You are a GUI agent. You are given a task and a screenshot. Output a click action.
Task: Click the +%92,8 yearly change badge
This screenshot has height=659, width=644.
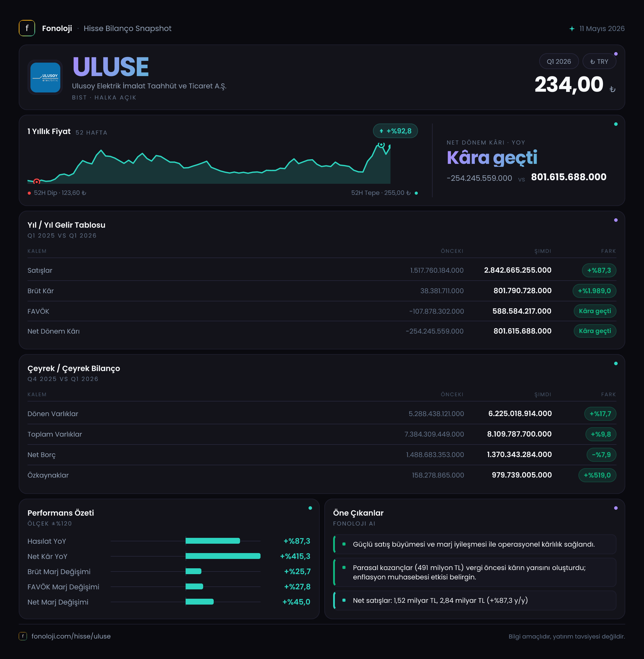click(x=395, y=131)
